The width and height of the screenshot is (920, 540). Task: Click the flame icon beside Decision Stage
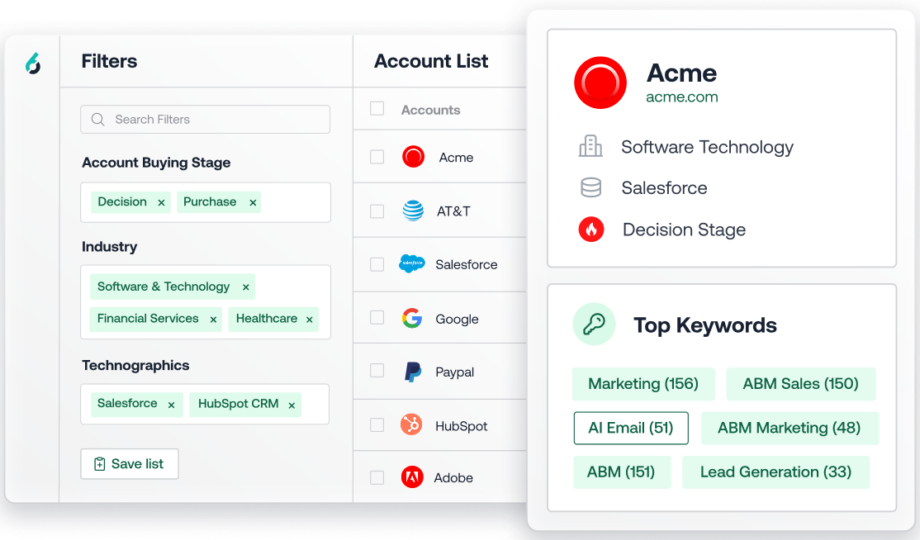tap(591, 230)
